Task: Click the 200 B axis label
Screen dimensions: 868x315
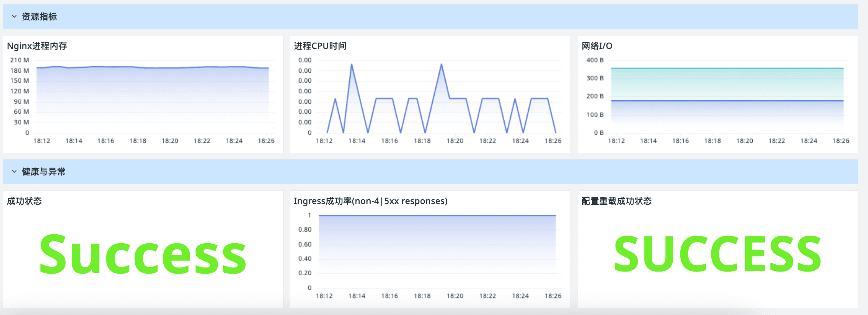Action: [x=595, y=96]
